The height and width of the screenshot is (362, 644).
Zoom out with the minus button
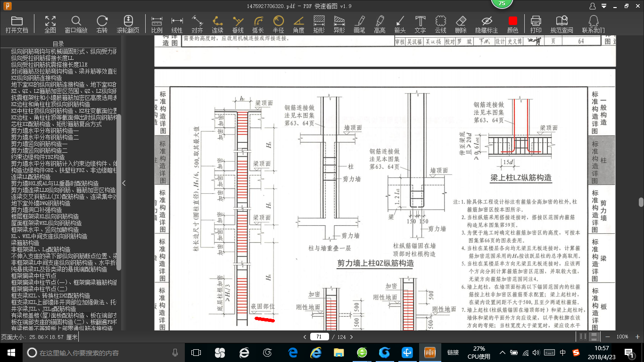tap(608, 337)
